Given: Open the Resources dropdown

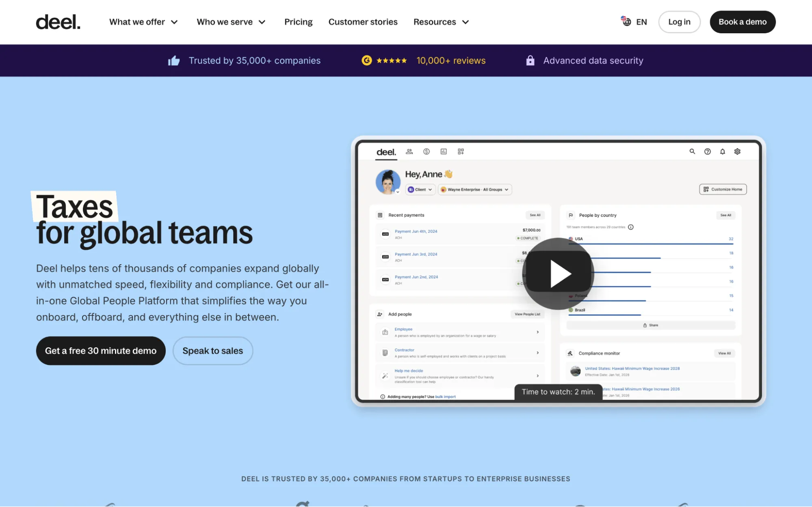Looking at the screenshot, I should 441,22.
